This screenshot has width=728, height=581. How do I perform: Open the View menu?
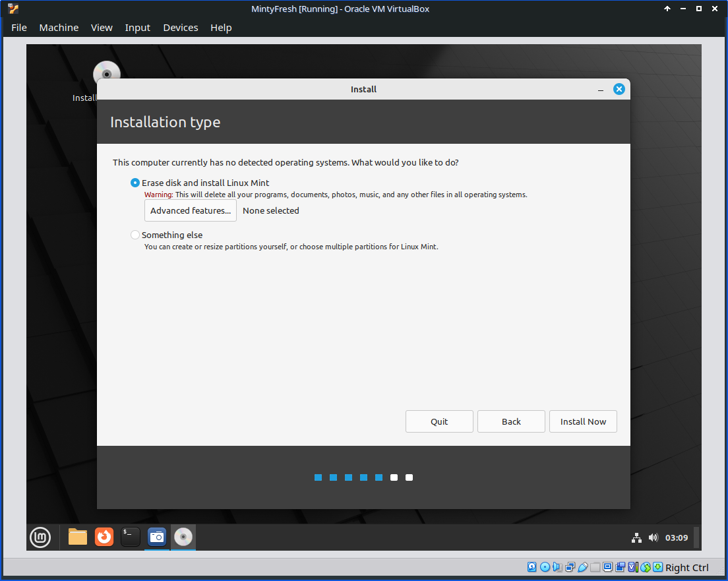click(102, 28)
